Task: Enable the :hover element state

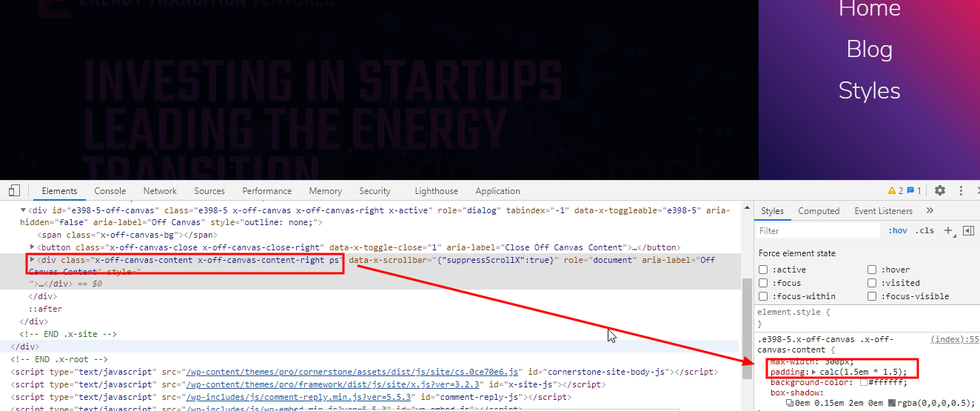Action: coord(873,270)
